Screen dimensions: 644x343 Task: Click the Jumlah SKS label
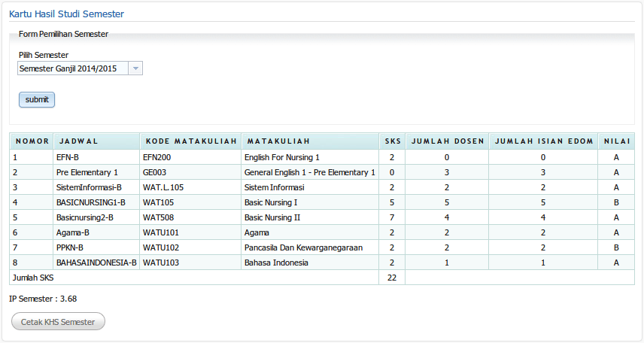tap(33, 278)
